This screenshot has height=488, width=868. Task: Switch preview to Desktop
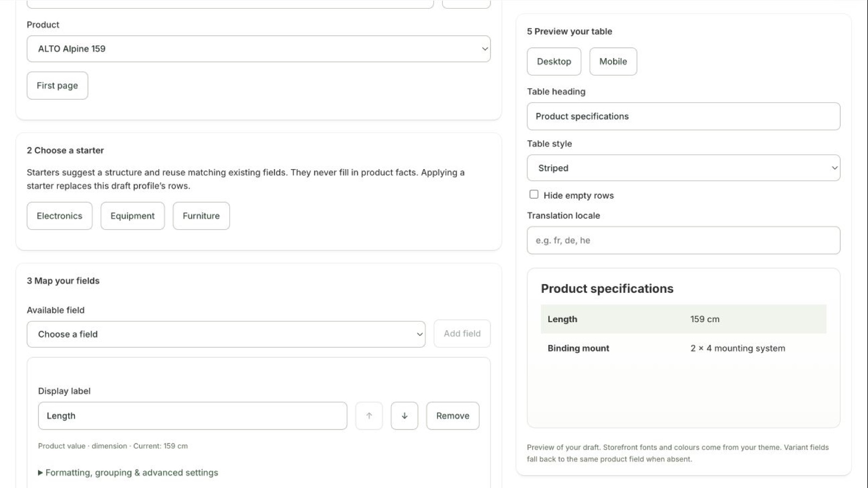pyautogui.click(x=554, y=61)
